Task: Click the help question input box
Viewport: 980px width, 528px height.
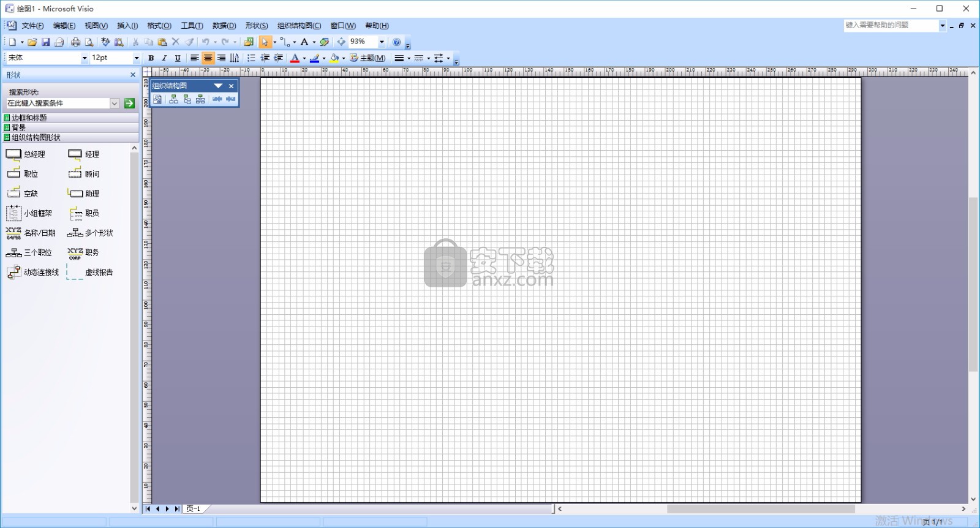Action: pyautogui.click(x=891, y=25)
